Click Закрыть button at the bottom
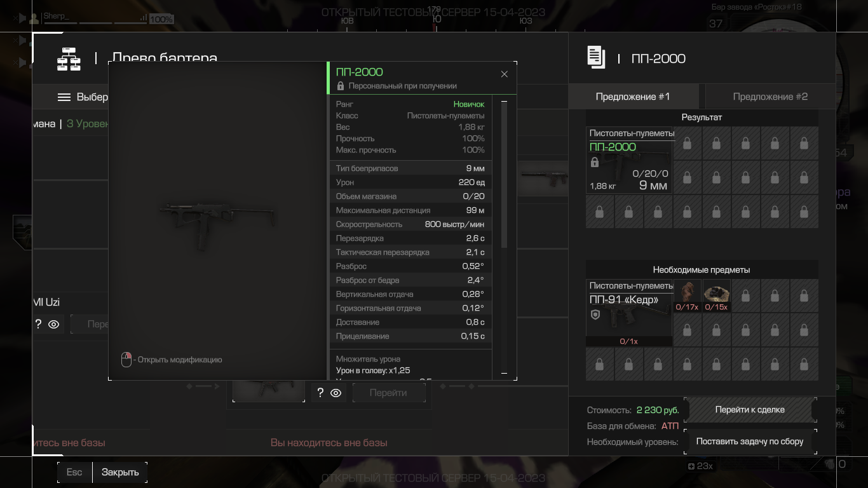 tap(120, 472)
